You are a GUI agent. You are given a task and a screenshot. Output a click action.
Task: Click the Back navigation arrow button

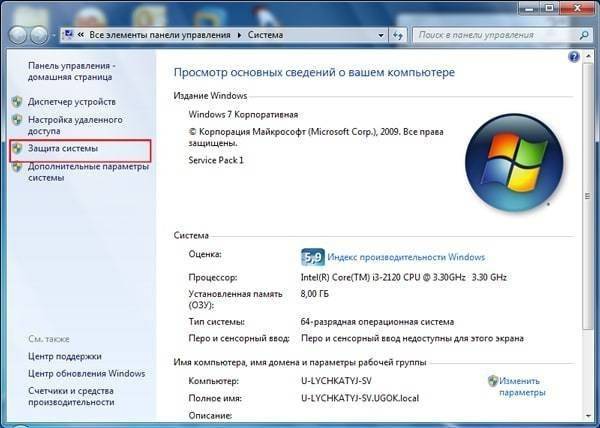pyautogui.click(x=17, y=35)
